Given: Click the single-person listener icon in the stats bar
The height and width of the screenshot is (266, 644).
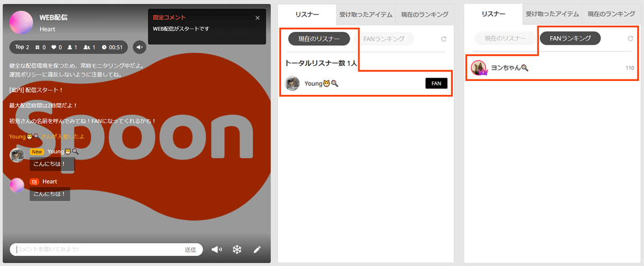Looking at the screenshot, I should coord(70,47).
